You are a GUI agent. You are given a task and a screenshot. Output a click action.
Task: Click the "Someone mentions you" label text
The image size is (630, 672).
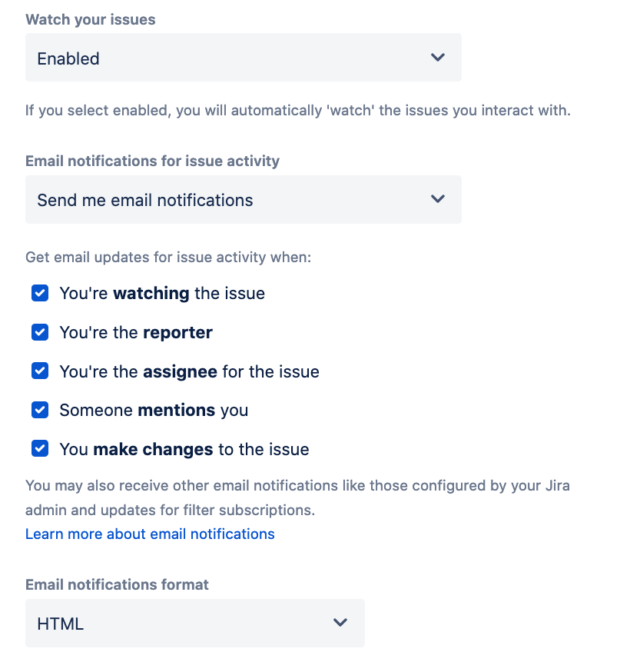coord(154,410)
